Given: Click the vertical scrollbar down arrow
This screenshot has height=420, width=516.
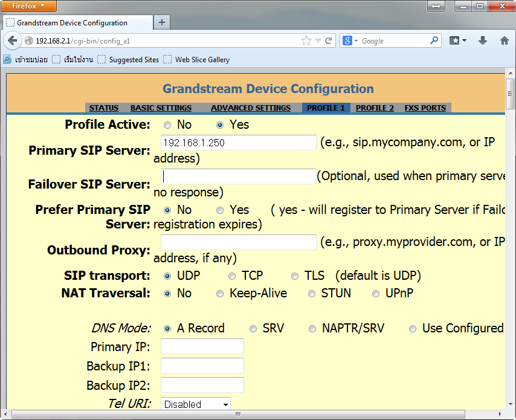Looking at the screenshot, I should pos(510,404).
